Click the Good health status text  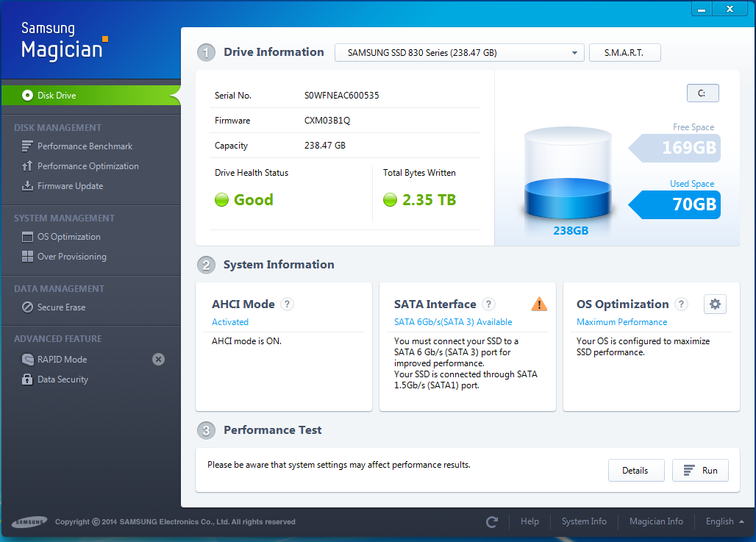(x=253, y=199)
